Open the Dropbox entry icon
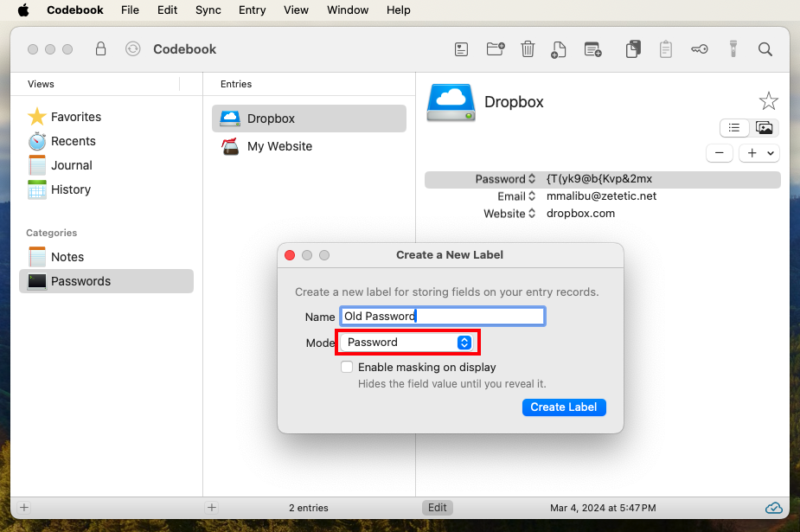 pyautogui.click(x=451, y=103)
